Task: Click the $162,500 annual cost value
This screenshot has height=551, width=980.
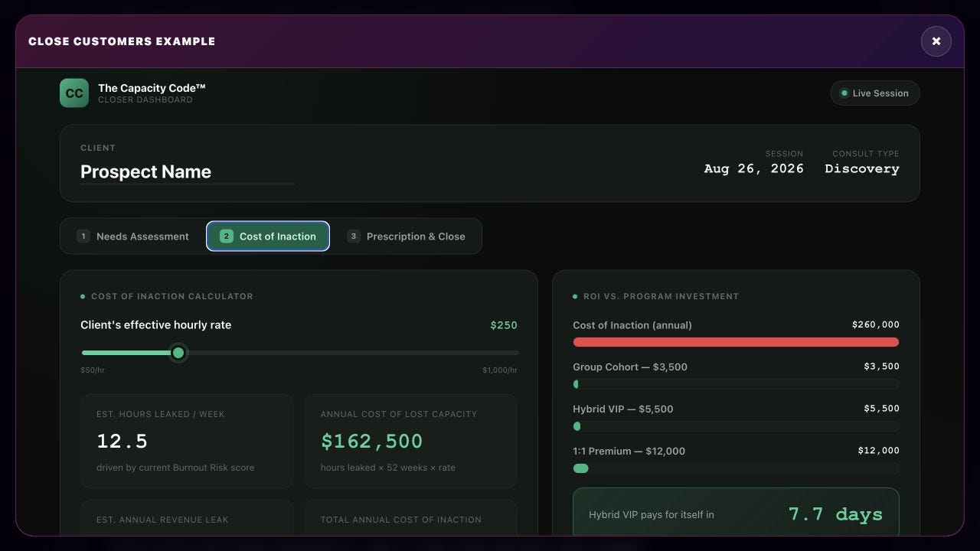Action: (x=371, y=442)
